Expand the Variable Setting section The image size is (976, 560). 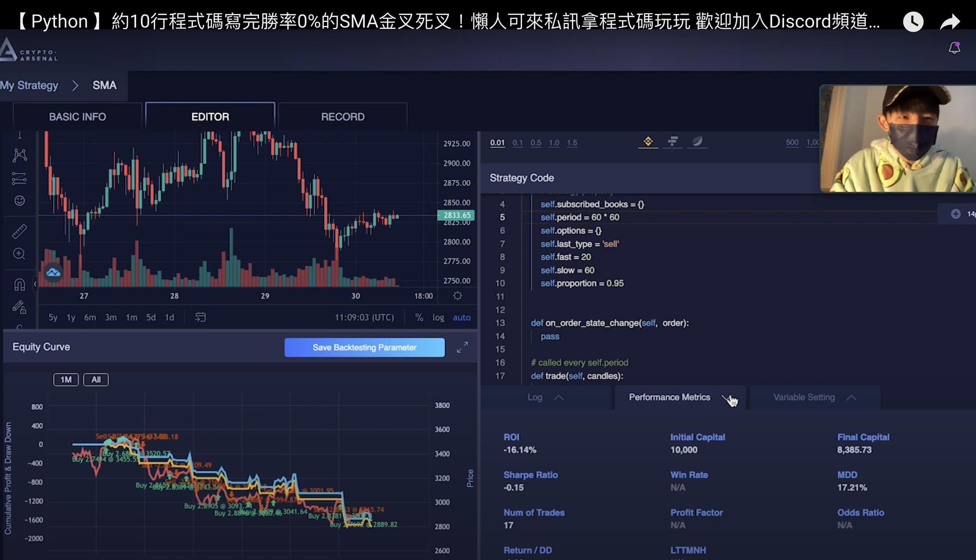851,397
